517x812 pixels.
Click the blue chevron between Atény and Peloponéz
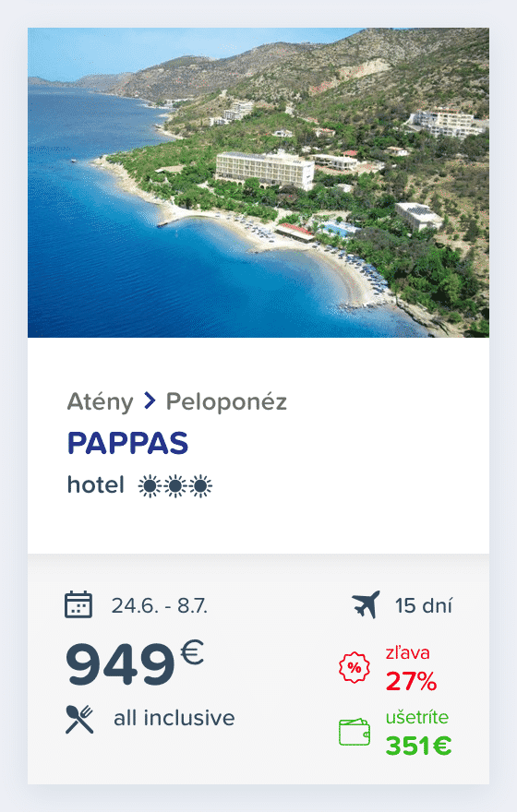[x=150, y=400]
